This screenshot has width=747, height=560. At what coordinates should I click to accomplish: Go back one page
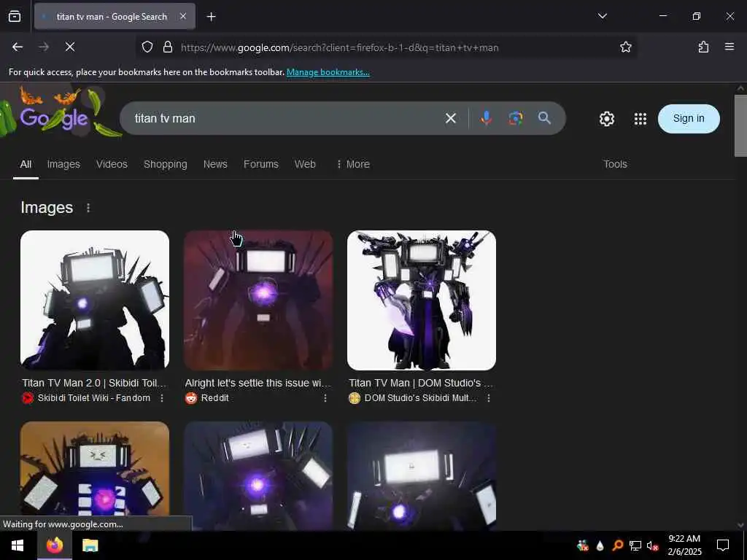(x=18, y=47)
